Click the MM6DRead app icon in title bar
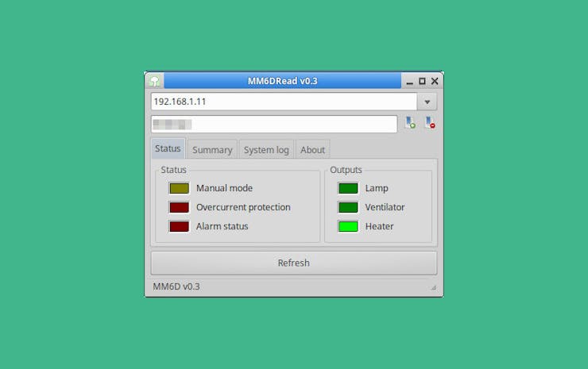The image size is (588, 369). (154, 81)
